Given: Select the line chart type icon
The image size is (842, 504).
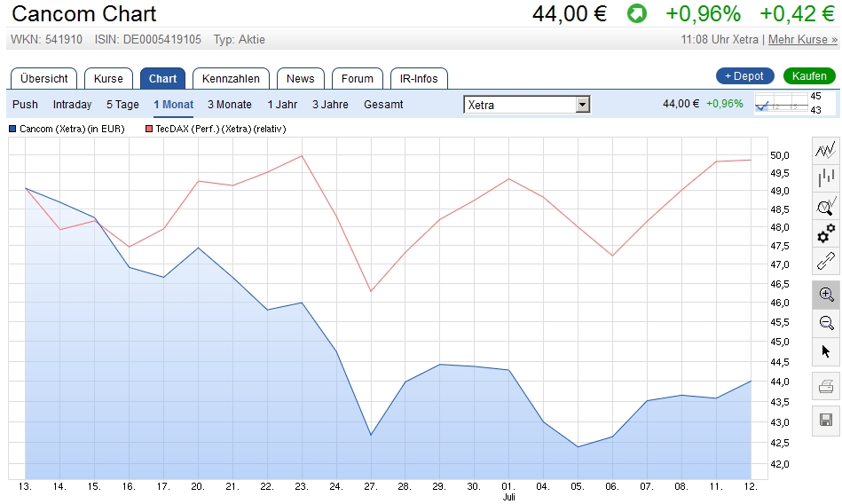Looking at the screenshot, I should coord(826,151).
